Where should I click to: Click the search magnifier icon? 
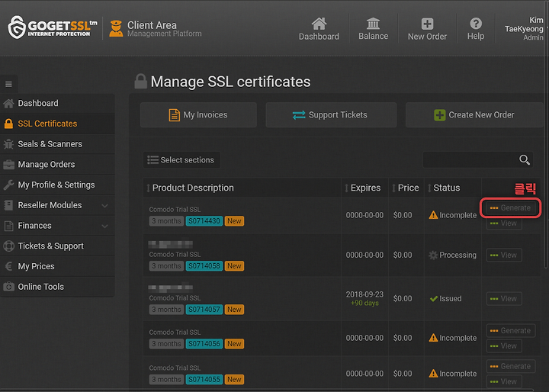coord(524,159)
